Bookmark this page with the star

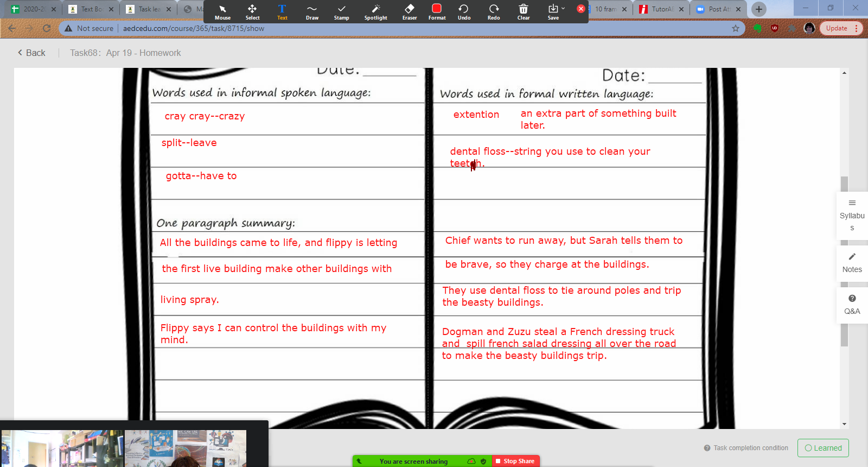(736, 28)
